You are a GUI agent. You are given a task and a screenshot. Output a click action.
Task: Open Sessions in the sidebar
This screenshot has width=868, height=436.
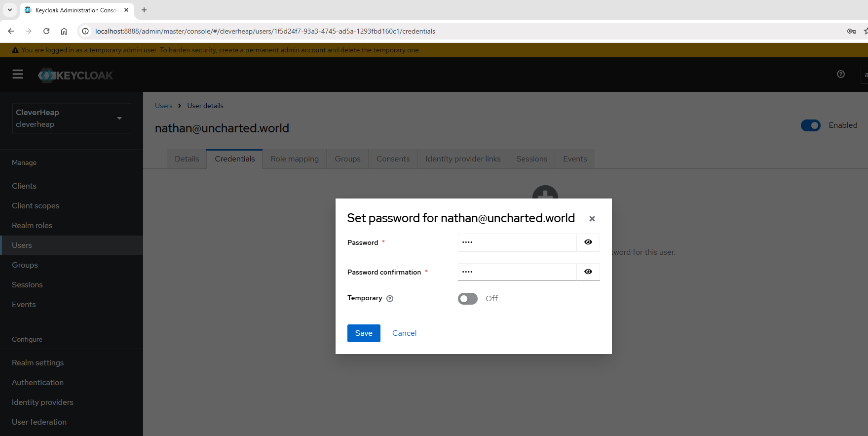tap(72, 285)
